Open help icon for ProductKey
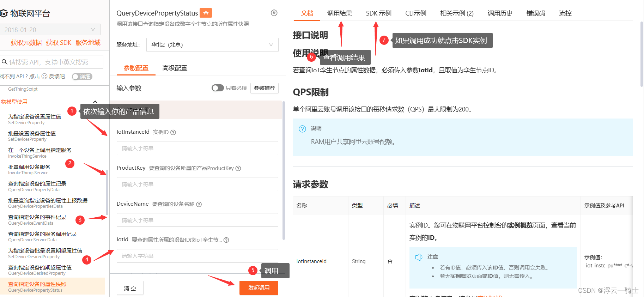644x297 pixels. (238, 168)
